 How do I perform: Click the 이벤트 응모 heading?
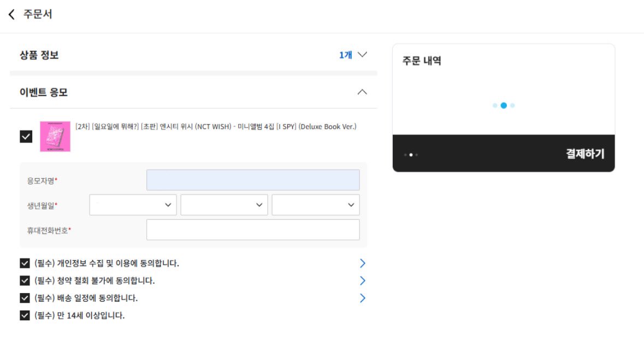tap(44, 92)
